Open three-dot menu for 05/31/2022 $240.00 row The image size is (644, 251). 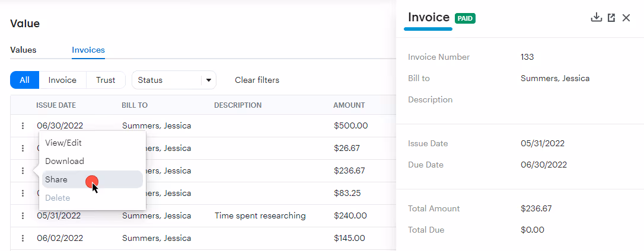point(23,215)
